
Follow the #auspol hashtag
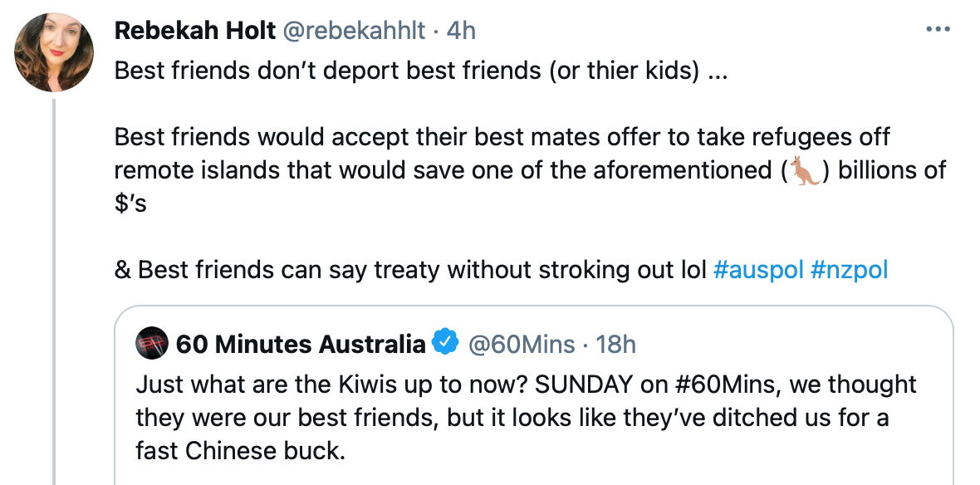point(757,271)
